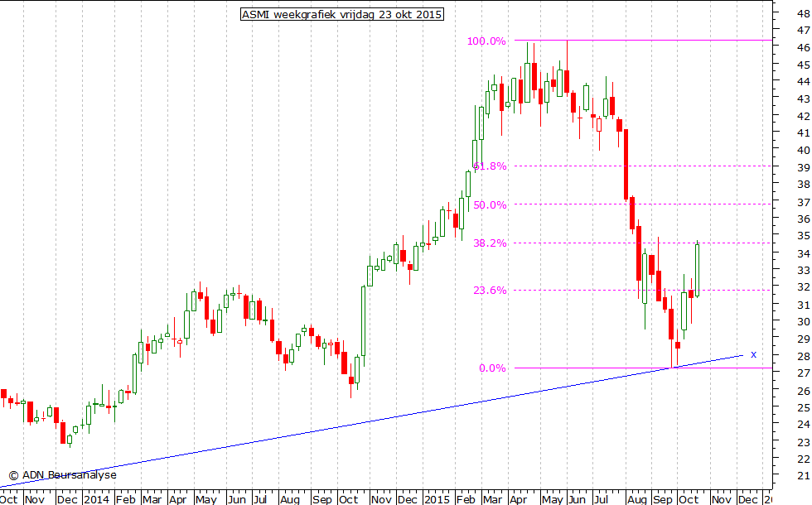812x505 pixels.
Task: Click the Mar label after 2014 on time axis
Action: 152,499
